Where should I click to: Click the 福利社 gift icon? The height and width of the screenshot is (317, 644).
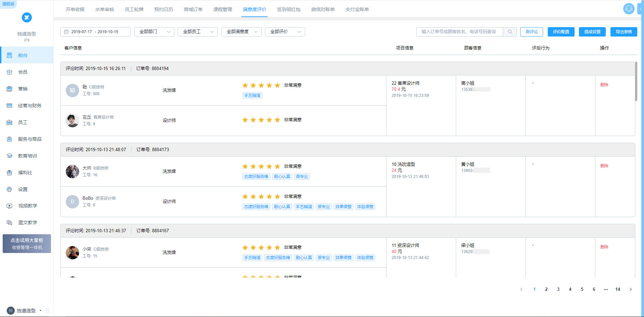[9, 173]
